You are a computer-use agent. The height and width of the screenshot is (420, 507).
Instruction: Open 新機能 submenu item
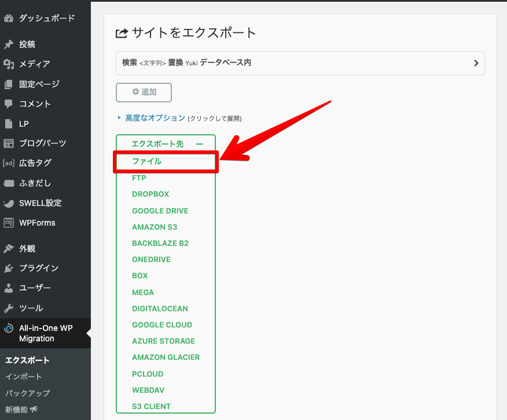coord(16,410)
